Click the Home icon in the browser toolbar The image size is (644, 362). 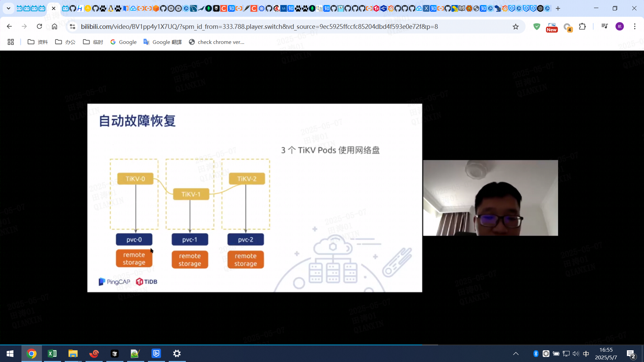54,26
